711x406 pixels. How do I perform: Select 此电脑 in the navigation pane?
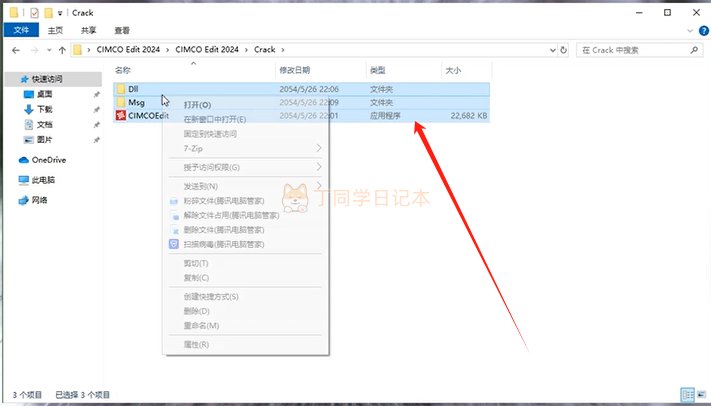pos(43,180)
